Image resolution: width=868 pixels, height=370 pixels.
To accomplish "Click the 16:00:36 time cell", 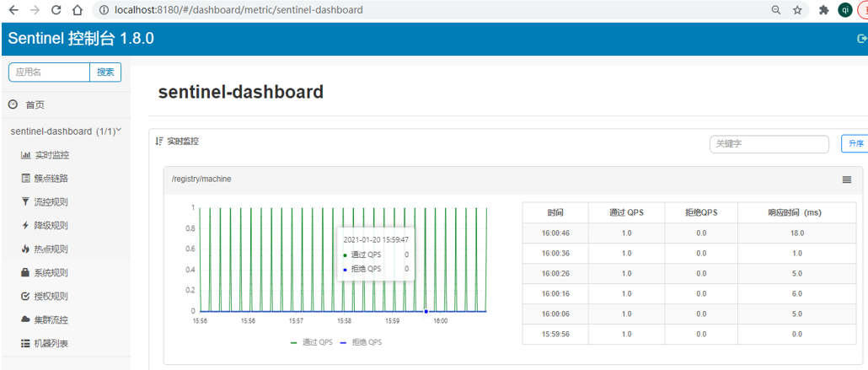I will 555,253.
